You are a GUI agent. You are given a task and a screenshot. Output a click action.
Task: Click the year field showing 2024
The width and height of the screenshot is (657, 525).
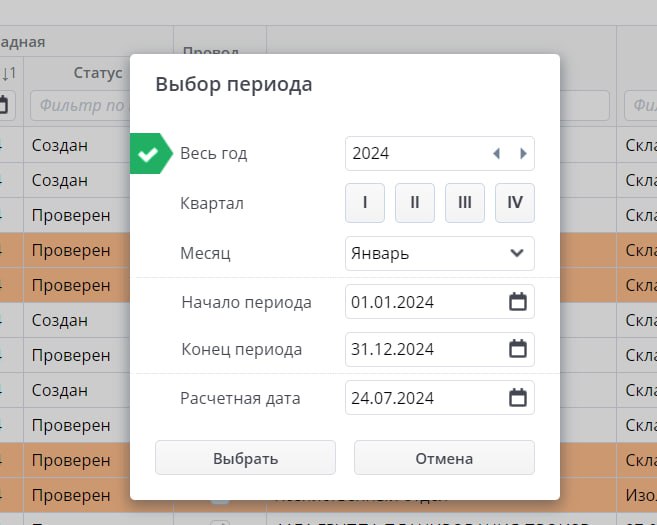[x=440, y=154]
